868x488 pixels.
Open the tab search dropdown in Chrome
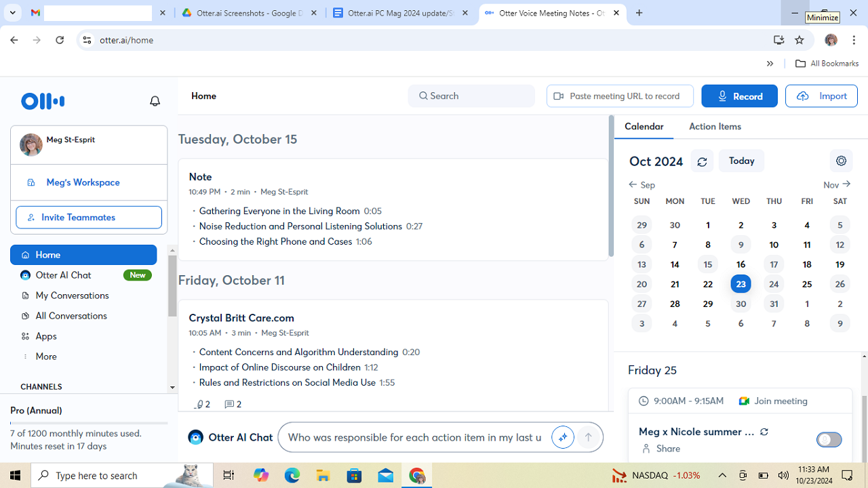coord(12,13)
